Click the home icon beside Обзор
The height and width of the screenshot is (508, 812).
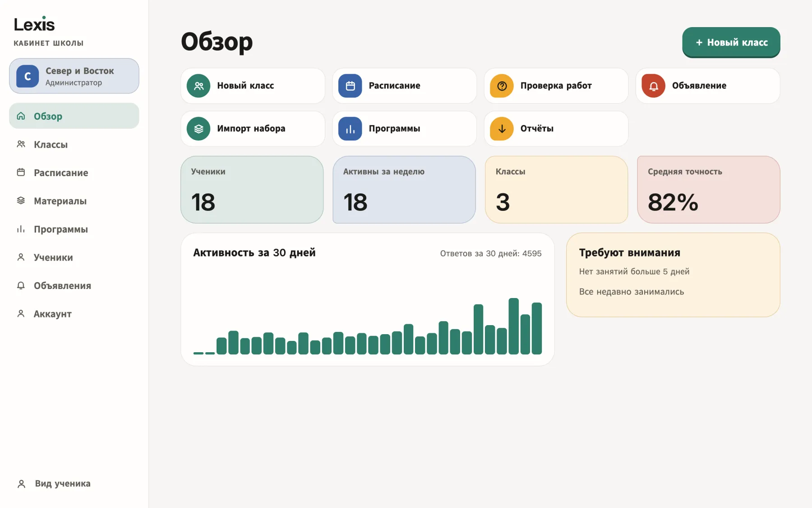[x=21, y=116]
